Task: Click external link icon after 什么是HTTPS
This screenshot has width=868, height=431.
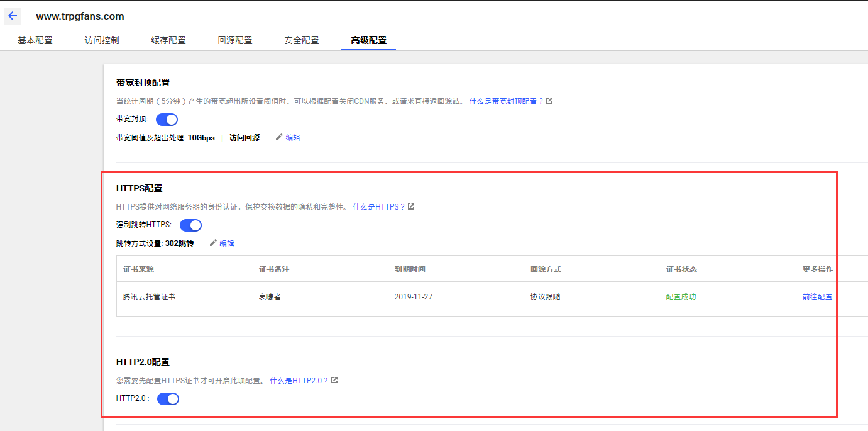Action: point(411,206)
